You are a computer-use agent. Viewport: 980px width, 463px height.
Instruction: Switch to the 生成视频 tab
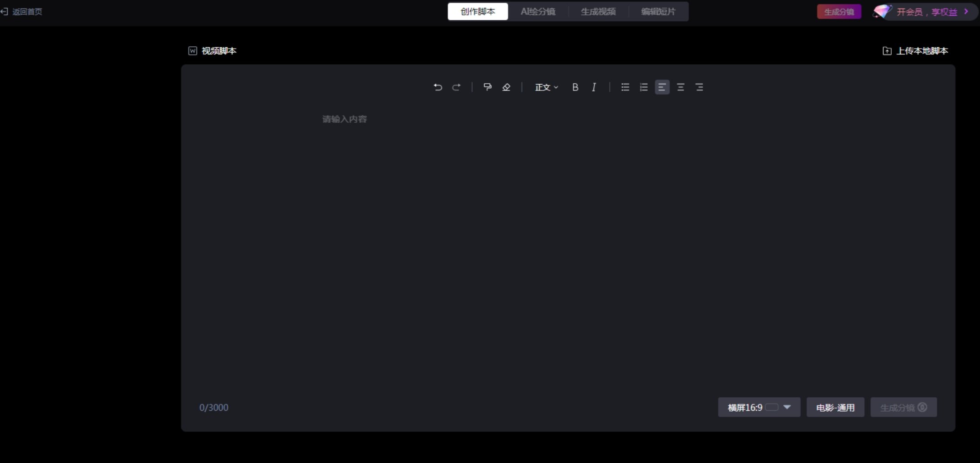pyautogui.click(x=598, y=11)
